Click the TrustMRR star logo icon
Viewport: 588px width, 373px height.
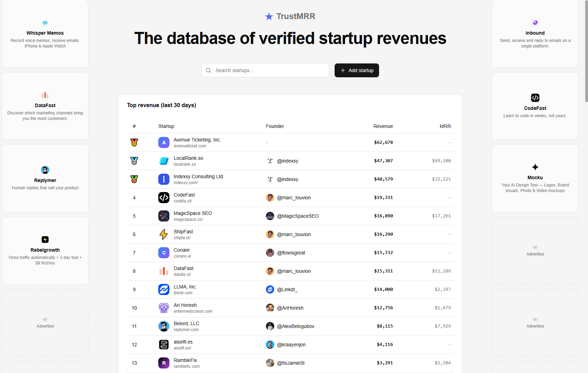coord(269,17)
